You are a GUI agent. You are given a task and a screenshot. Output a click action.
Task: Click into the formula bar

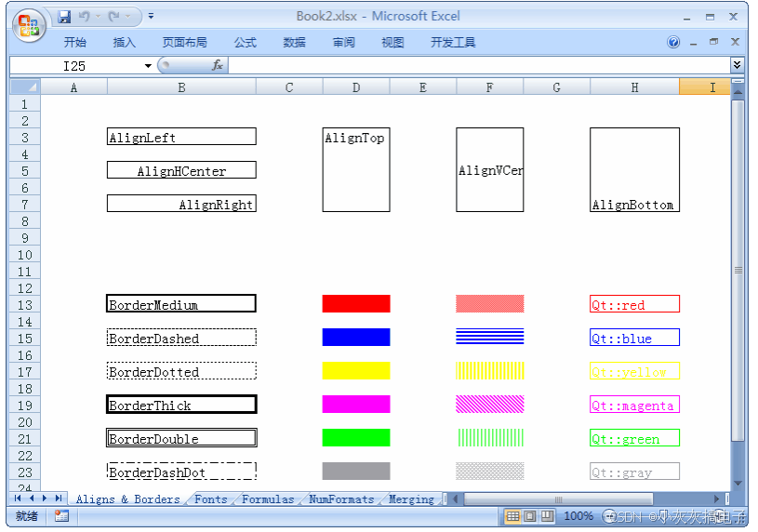[479, 66]
